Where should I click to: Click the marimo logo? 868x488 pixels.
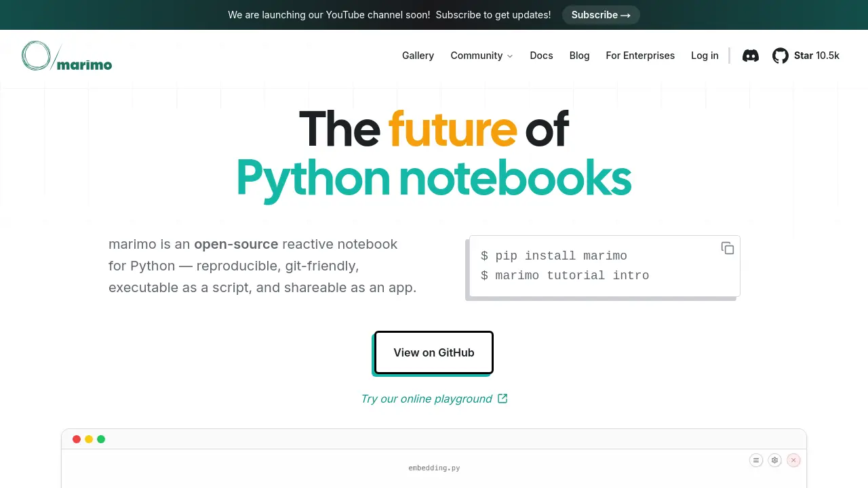coord(66,56)
